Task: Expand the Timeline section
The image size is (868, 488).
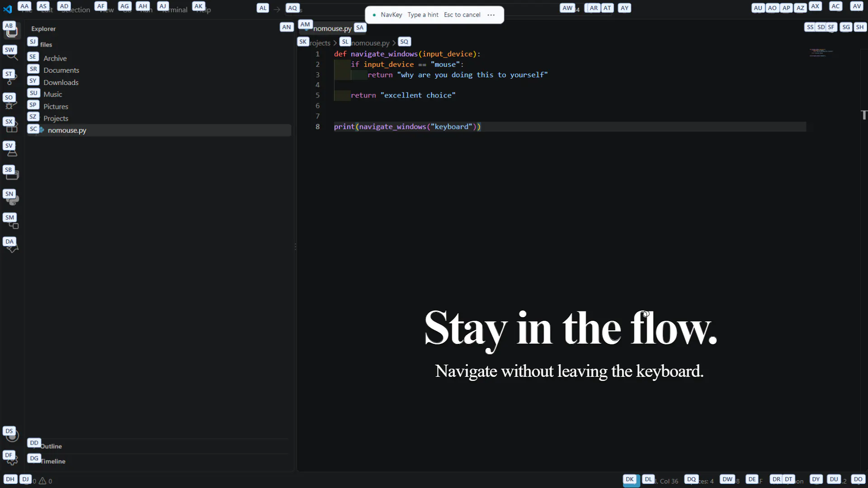Action: (158, 461)
